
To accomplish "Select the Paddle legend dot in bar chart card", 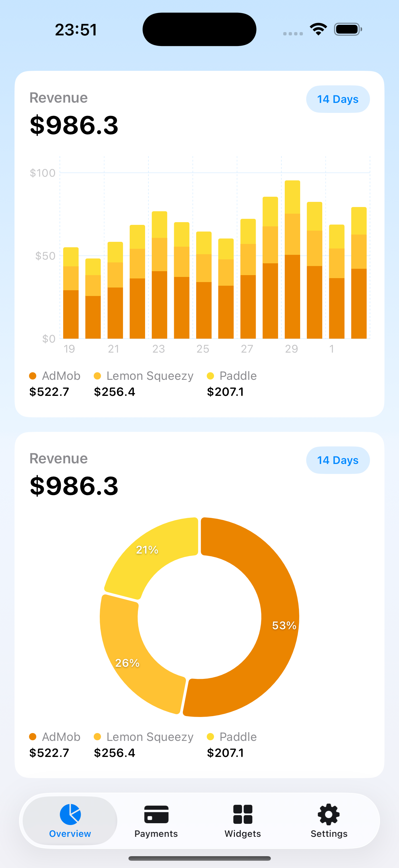I will (210, 376).
